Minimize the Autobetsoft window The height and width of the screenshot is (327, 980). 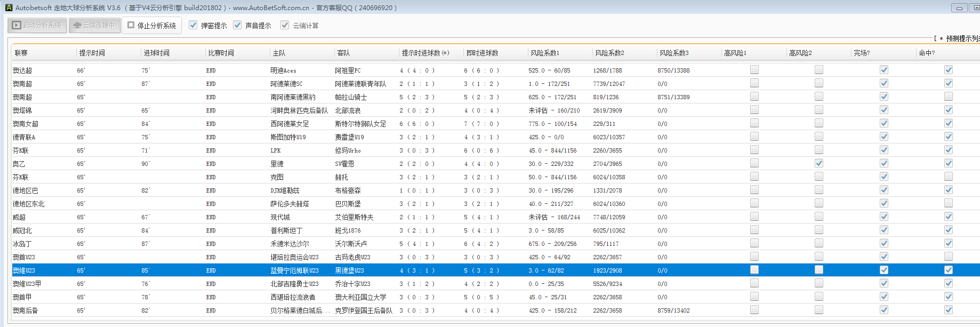(959, 8)
